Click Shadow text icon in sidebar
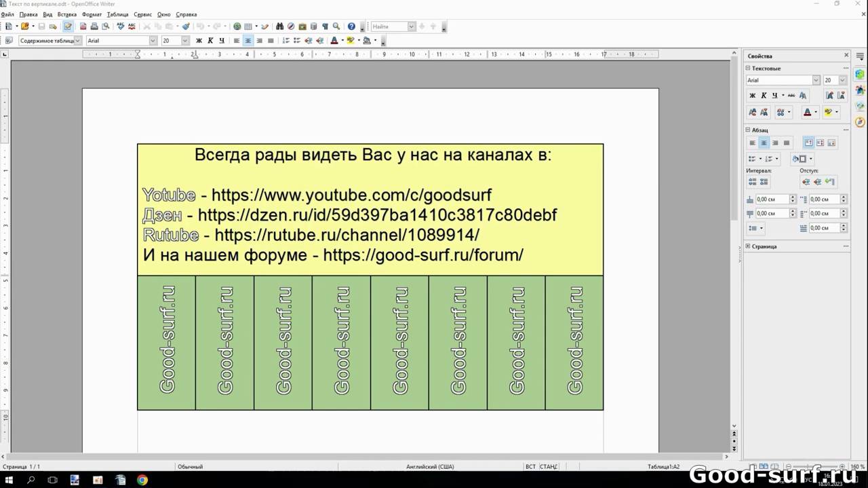The image size is (868, 488). [x=803, y=95]
